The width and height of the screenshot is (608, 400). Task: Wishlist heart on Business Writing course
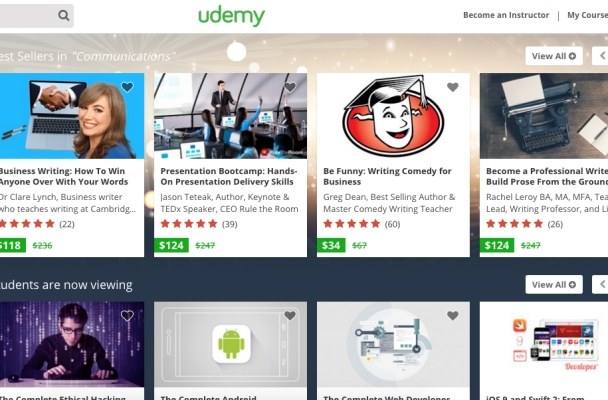[127, 87]
